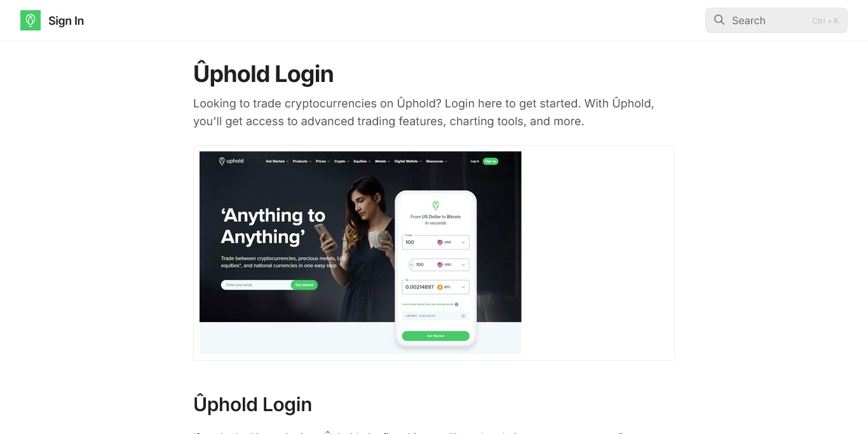Click the Enter your email field
Screen dimensions: 868x434
click(255, 285)
